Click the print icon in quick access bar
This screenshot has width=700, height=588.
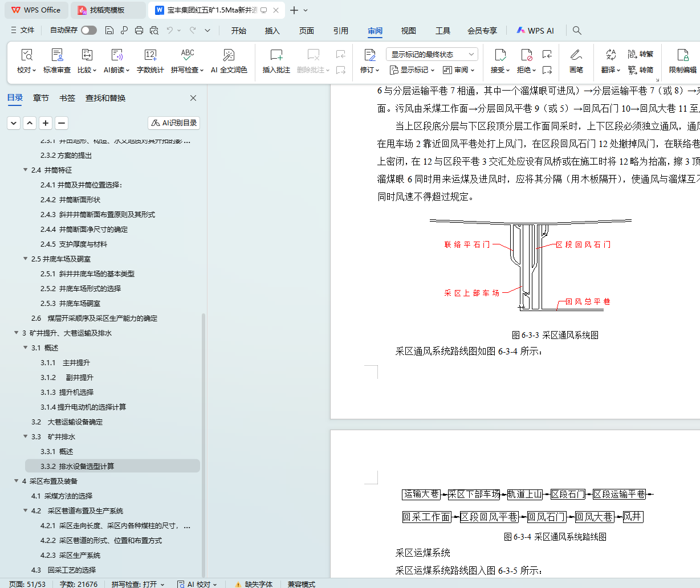139,30
